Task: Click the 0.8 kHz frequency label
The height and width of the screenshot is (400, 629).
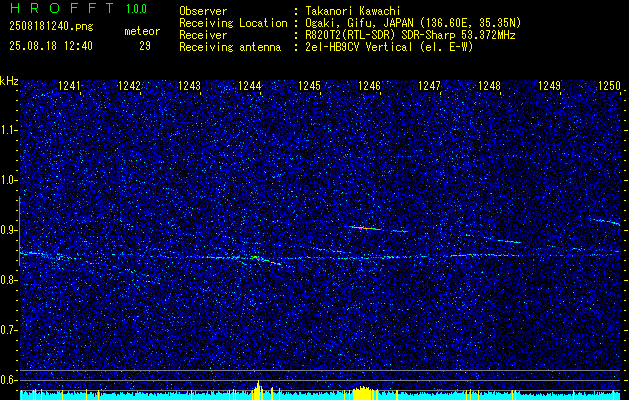Action: click(x=8, y=280)
